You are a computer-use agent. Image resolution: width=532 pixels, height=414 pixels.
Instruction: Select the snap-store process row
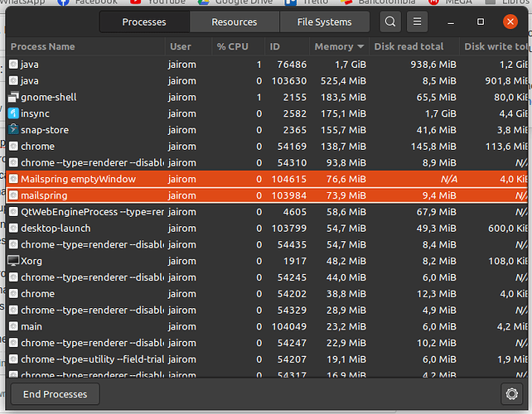click(x=267, y=130)
